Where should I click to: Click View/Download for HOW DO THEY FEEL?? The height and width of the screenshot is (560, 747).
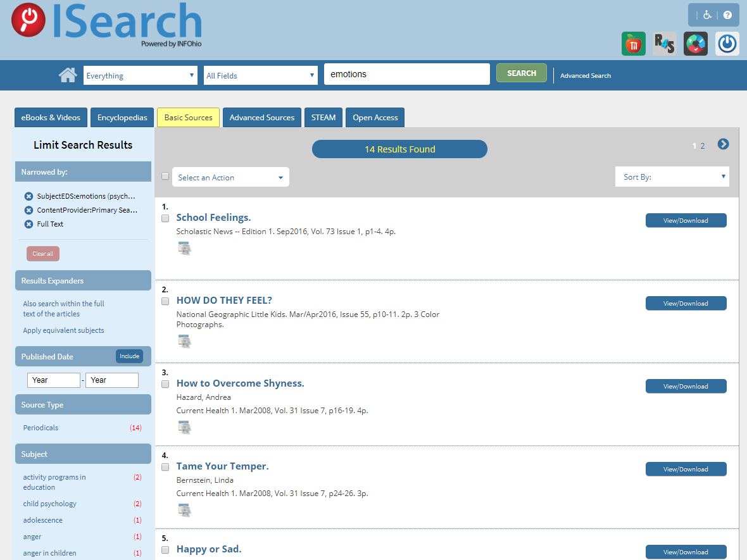coord(686,303)
